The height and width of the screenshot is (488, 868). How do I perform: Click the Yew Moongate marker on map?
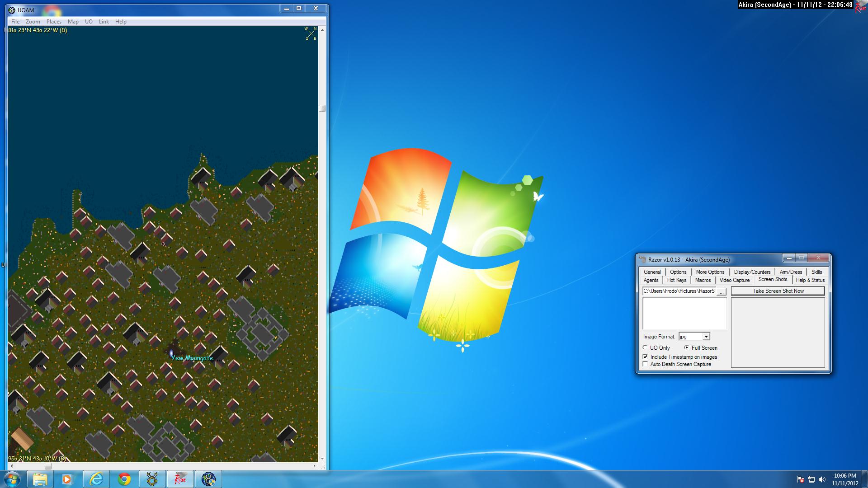tap(171, 353)
